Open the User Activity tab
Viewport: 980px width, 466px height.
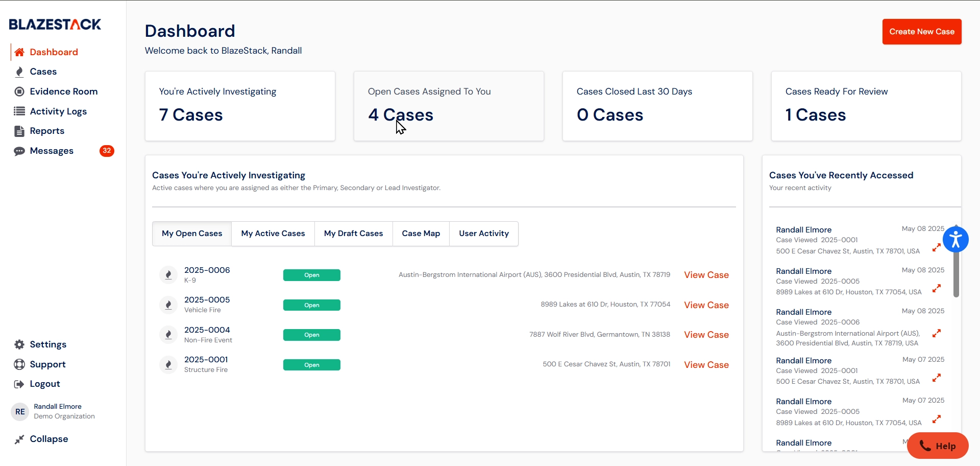[x=484, y=234]
